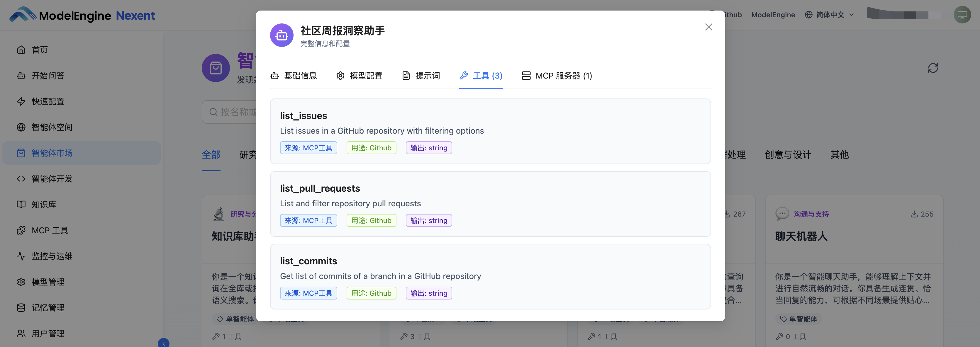Open the 首页 home icon in sidebar

(x=21, y=50)
